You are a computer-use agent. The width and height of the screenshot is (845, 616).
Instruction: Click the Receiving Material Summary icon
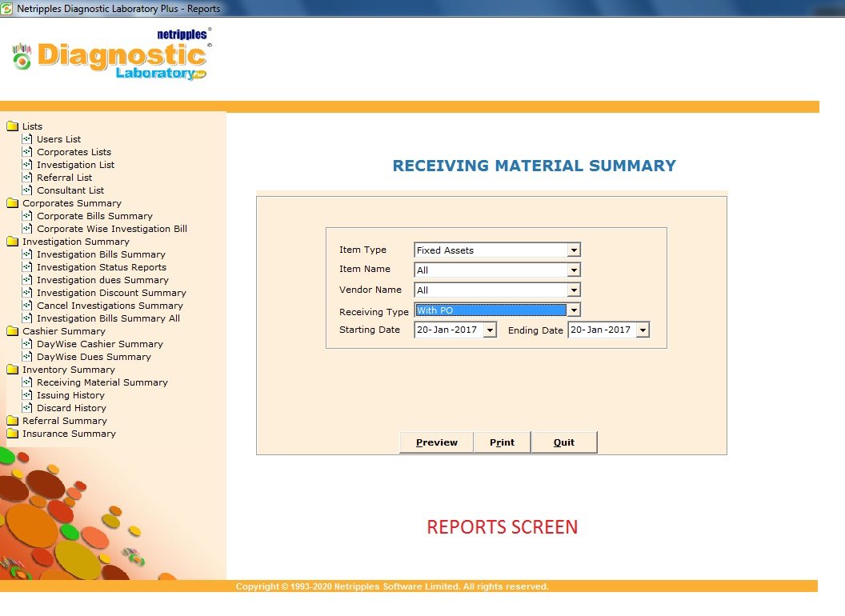point(27,382)
